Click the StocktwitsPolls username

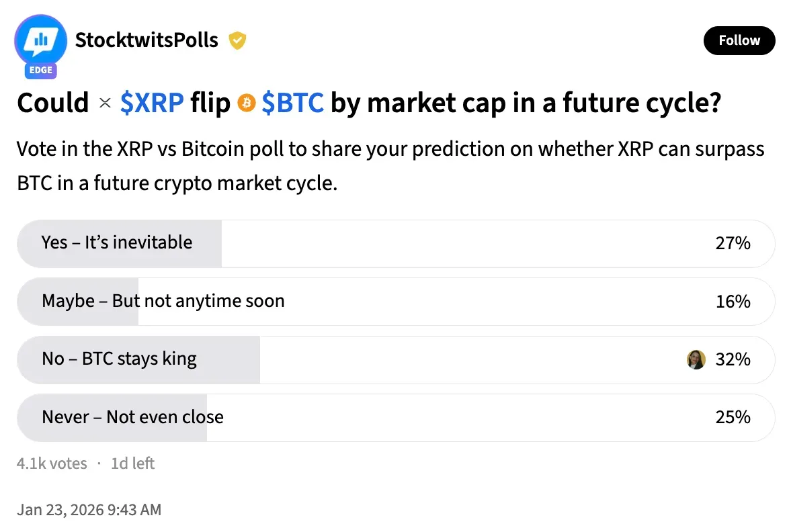147,40
